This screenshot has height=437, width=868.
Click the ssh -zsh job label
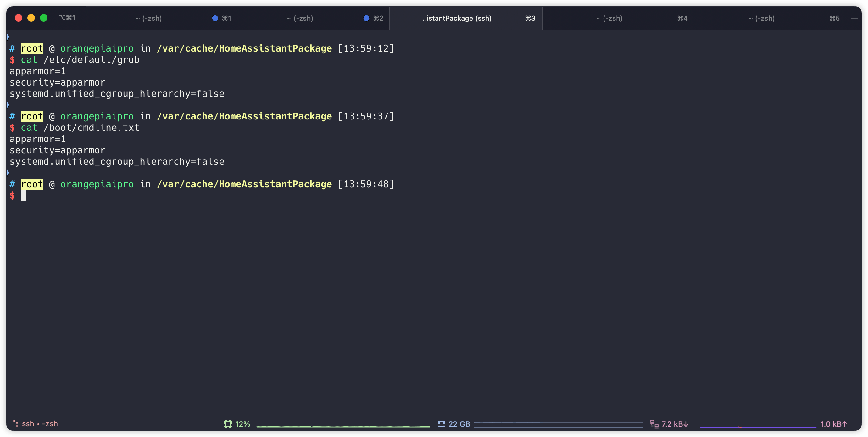[40, 423]
